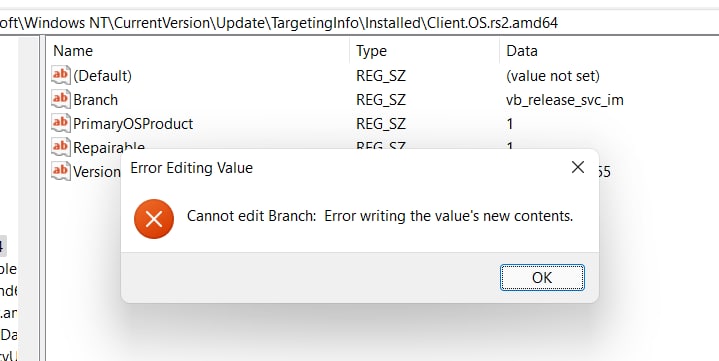The height and width of the screenshot is (361, 719).
Task: Click the registry path address bar
Action: [360, 22]
